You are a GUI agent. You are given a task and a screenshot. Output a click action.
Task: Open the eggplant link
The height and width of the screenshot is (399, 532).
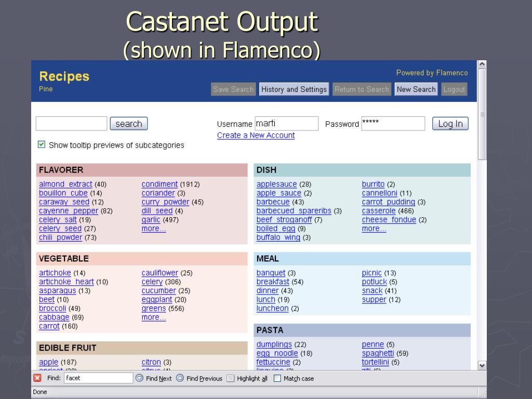click(x=157, y=299)
